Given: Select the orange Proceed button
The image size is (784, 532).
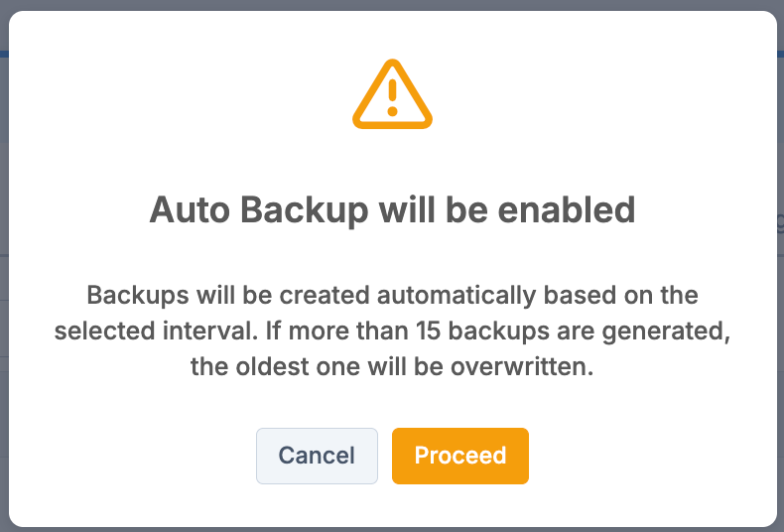Looking at the screenshot, I should coord(460,456).
